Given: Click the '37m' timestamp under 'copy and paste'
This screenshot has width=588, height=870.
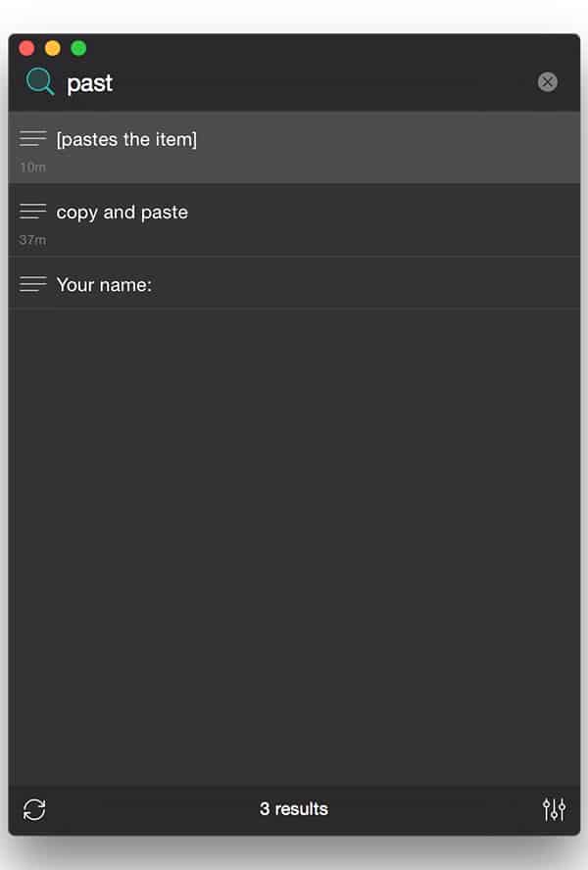Looking at the screenshot, I should (32, 240).
